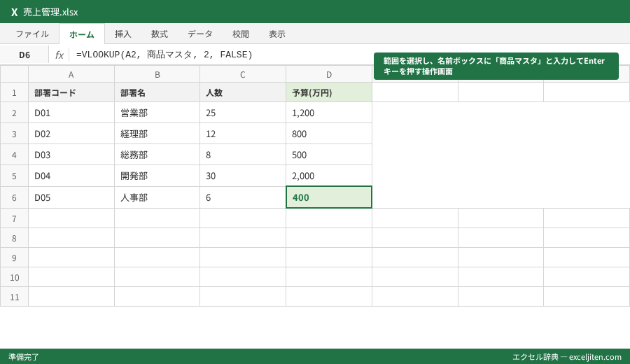Select row 6 header
The image size is (630, 364).
(x=14, y=197)
